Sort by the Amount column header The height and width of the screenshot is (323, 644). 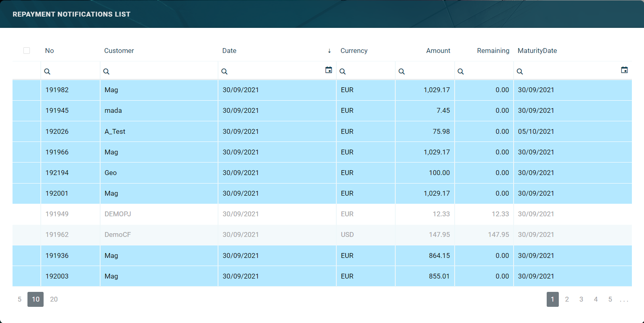pyautogui.click(x=438, y=51)
